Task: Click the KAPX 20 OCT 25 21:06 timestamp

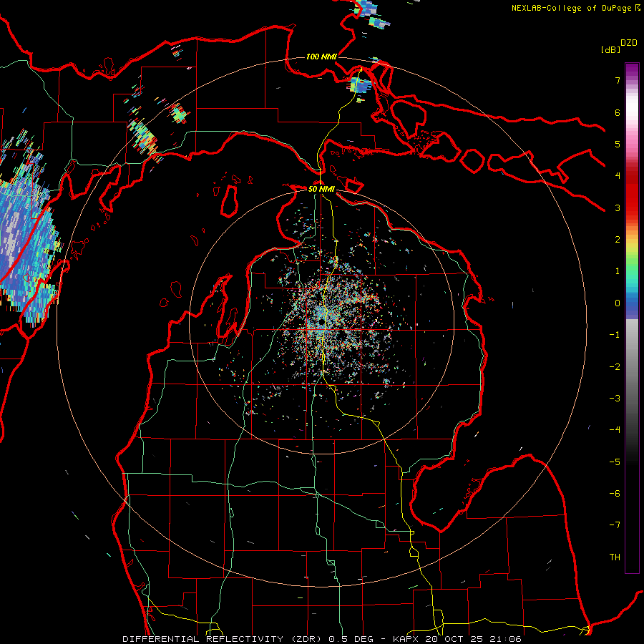Action: point(457,639)
